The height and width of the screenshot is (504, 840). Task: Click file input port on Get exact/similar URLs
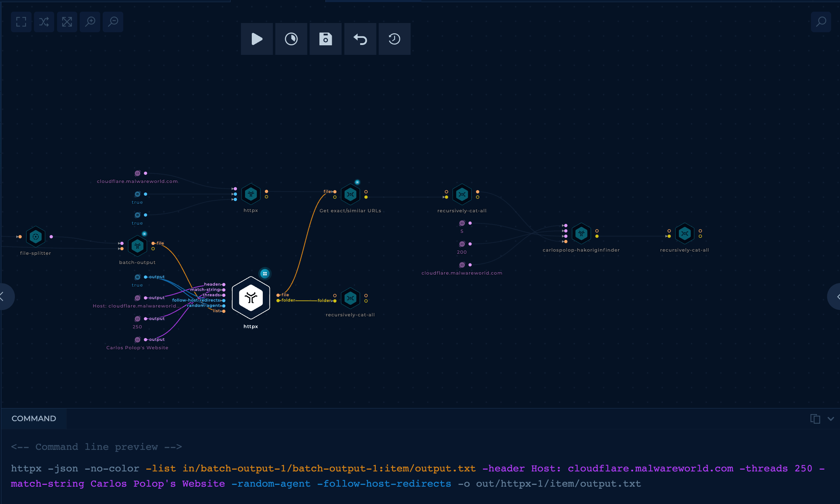(x=335, y=192)
